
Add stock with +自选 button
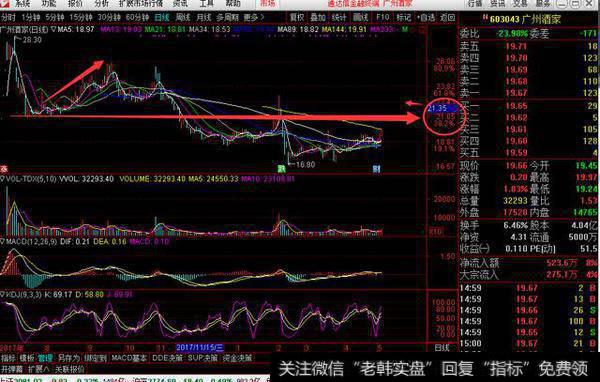coord(426,18)
